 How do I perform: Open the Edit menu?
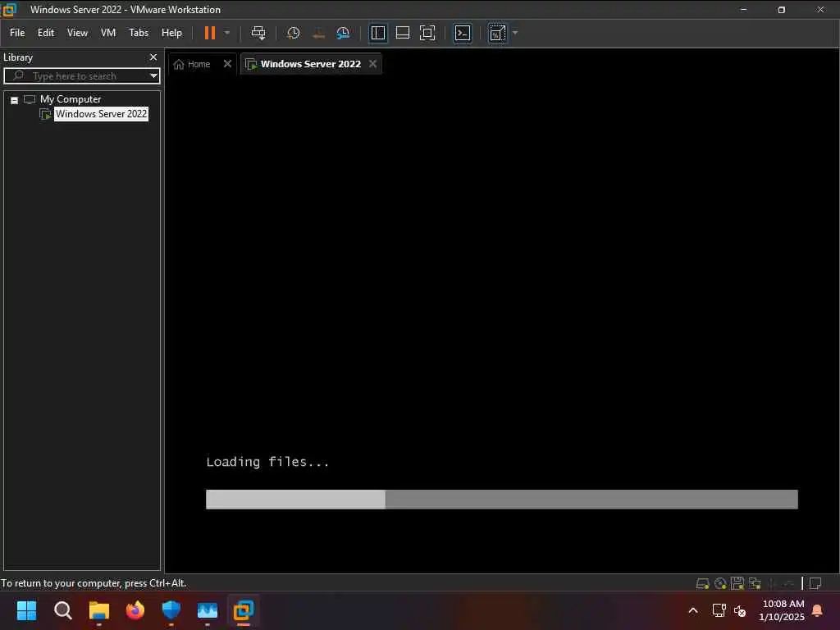(46, 33)
